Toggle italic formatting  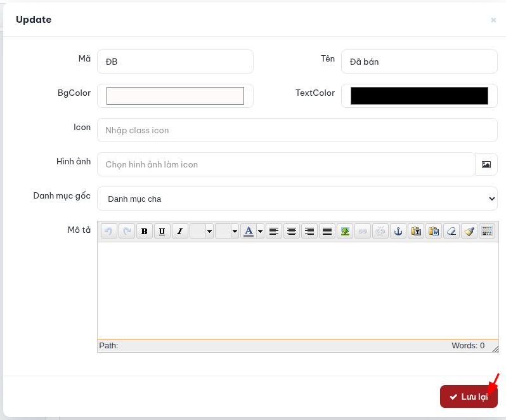tap(179, 231)
